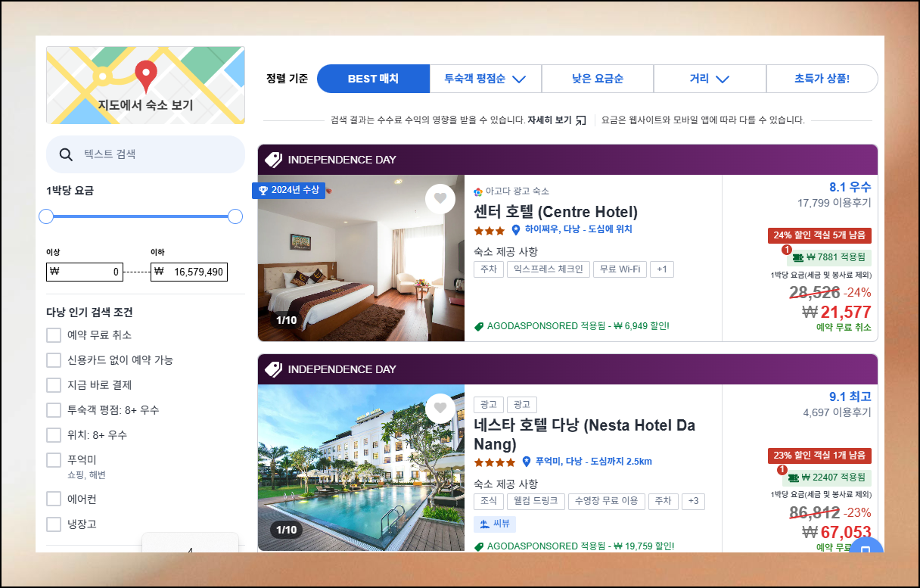The image size is (920, 588).
Task: Click 17,799 이용후기 review count
Action: coord(834,203)
